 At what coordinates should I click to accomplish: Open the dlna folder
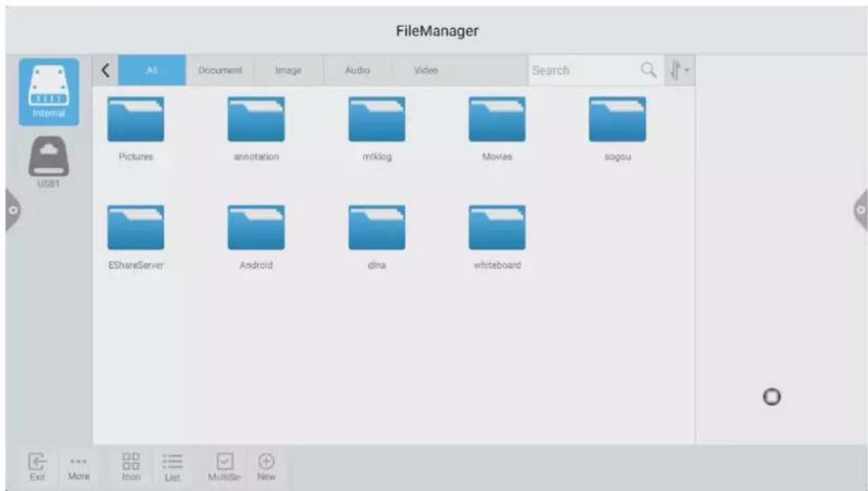tap(377, 227)
